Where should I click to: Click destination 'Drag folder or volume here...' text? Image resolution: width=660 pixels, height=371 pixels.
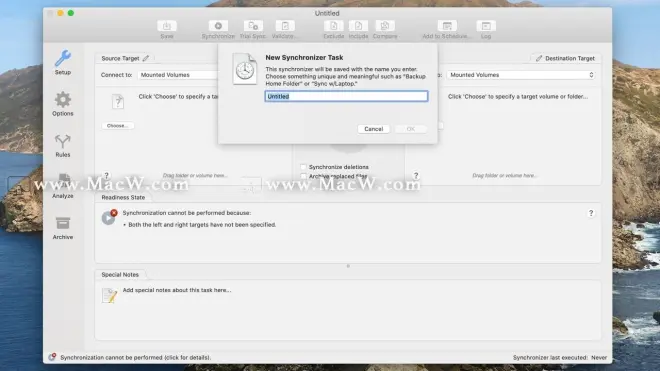coord(504,175)
